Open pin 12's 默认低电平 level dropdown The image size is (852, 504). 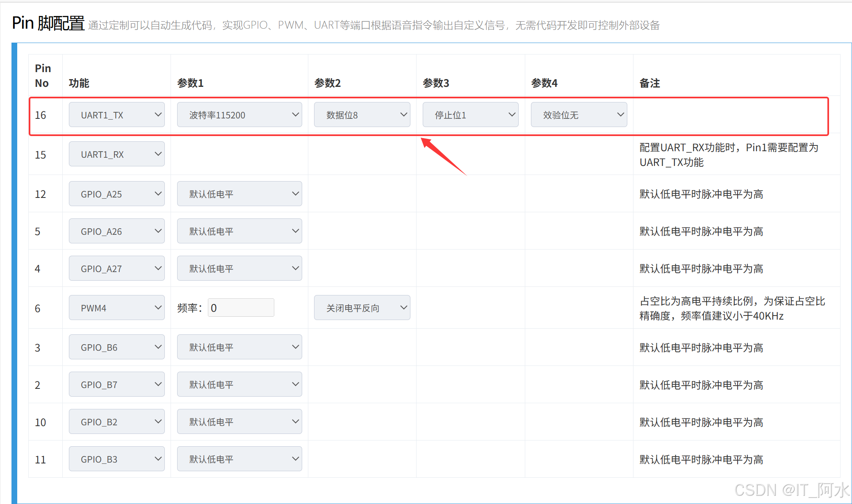tap(239, 194)
